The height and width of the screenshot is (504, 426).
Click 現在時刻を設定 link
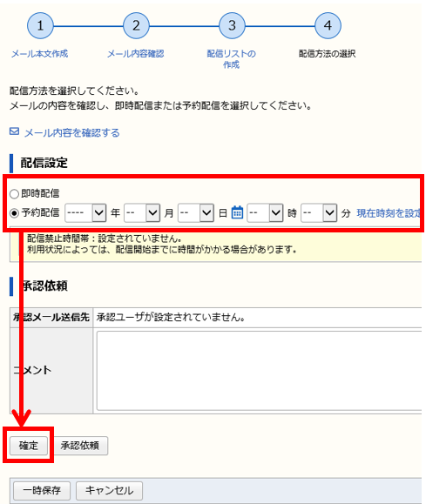[x=389, y=212]
